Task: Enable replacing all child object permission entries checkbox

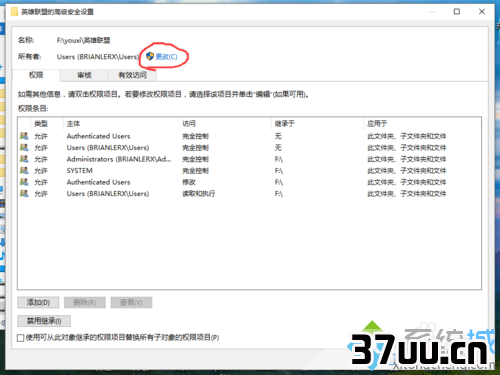Action: [x=21, y=338]
